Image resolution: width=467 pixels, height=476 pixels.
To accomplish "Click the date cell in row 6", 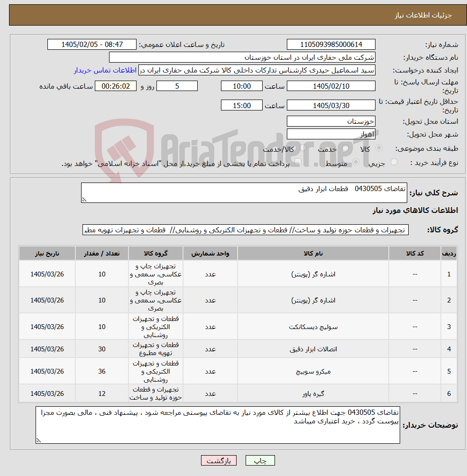I will [47, 394].
